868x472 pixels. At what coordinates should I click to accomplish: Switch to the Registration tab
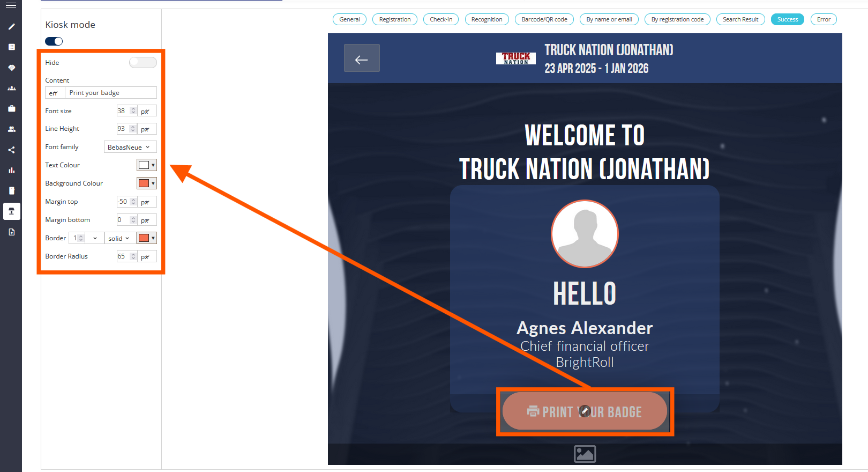[x=394, y=19]
